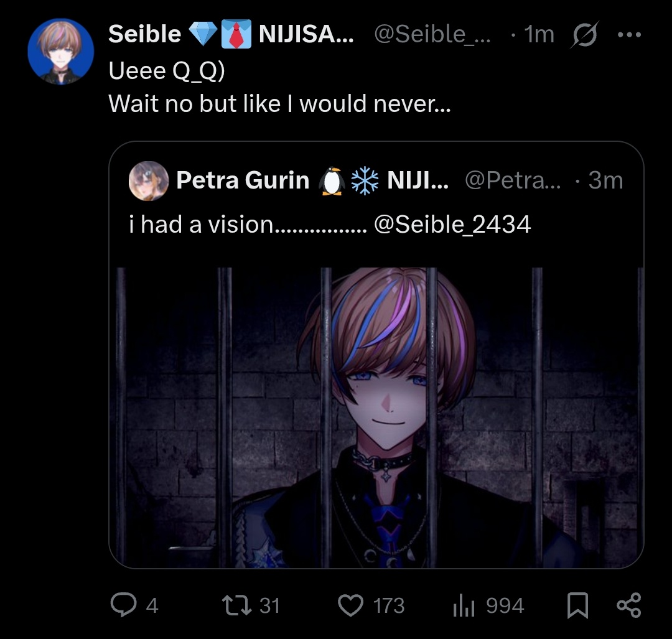Click the Seible display name
The width and height of the screenshot is (672, 639).
[144, 35]
